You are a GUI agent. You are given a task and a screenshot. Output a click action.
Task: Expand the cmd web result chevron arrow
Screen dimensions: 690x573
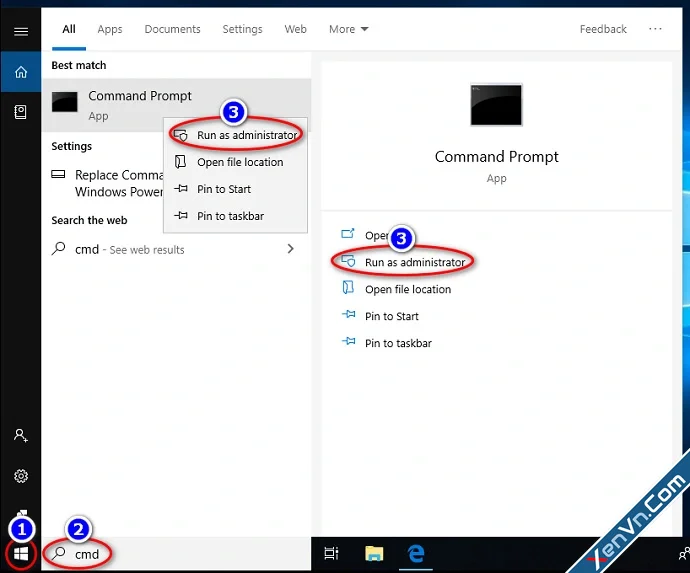[x=290, y=249]
